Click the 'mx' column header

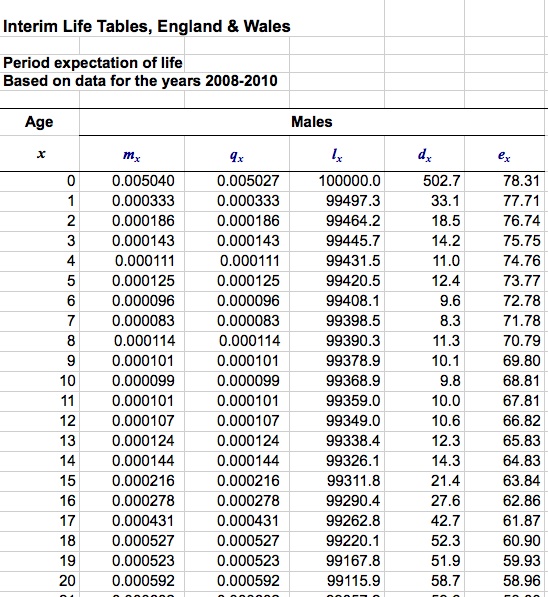132,155
